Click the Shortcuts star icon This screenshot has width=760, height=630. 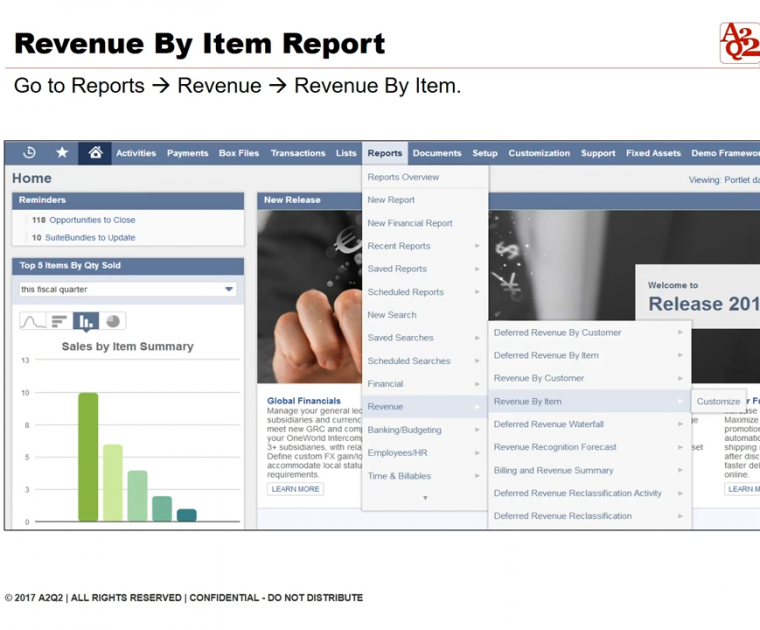click(62, 153)
